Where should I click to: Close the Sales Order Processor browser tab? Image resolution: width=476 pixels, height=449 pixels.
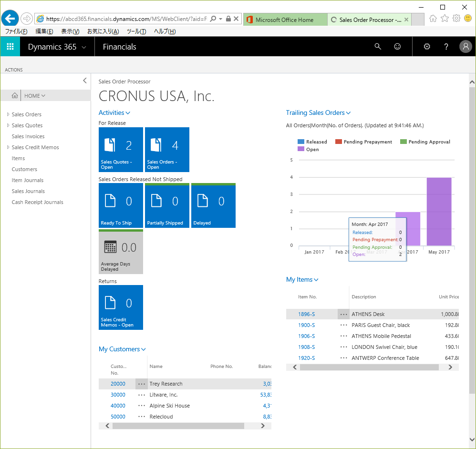tap(406, 20)
